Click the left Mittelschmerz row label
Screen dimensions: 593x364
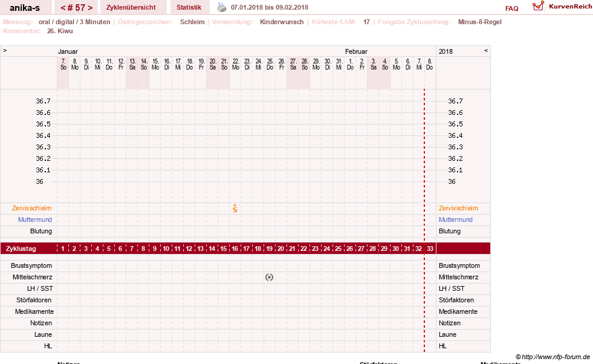click(32, 277)
